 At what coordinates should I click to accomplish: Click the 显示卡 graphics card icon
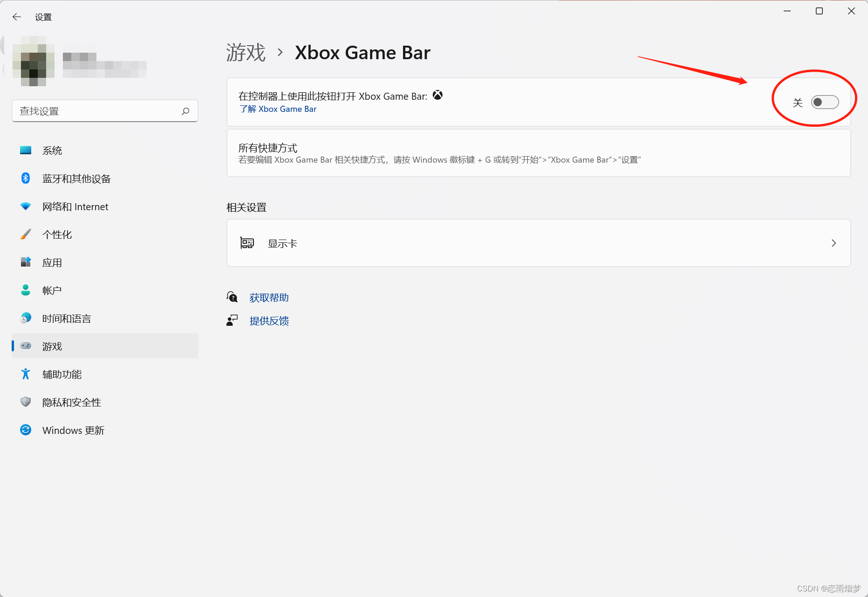click(247, 243)
